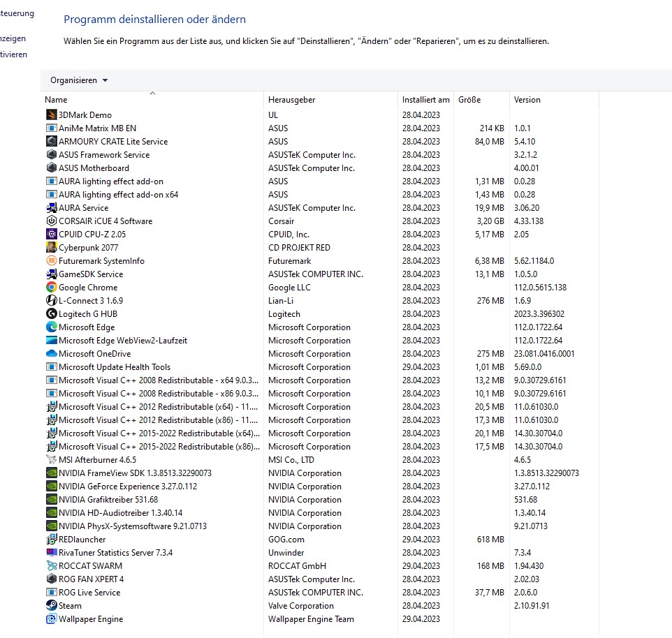Select the Steam icon
The width and height of the screenshot is (672, 638).
(x=52, y=606)
